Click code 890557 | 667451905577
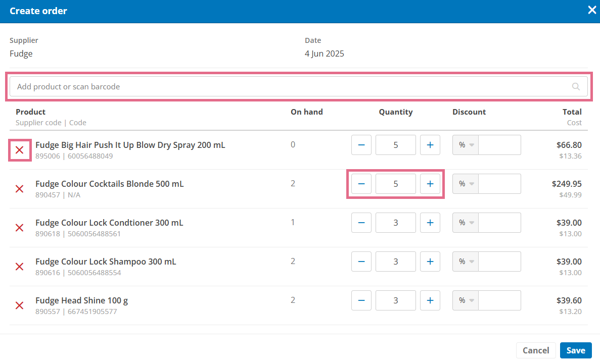Image resolution: width=600 pixels, height=364 pixels. 76,311
